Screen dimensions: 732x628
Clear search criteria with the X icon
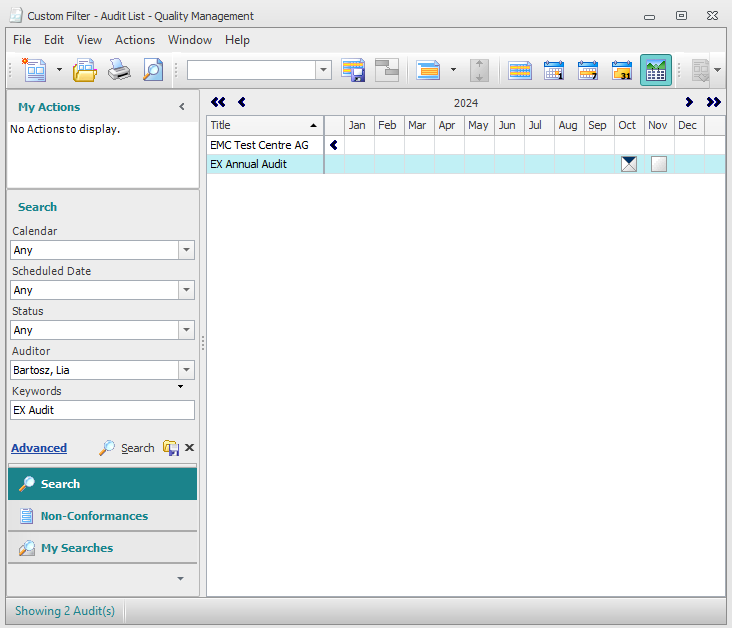(x=189, y=448)
